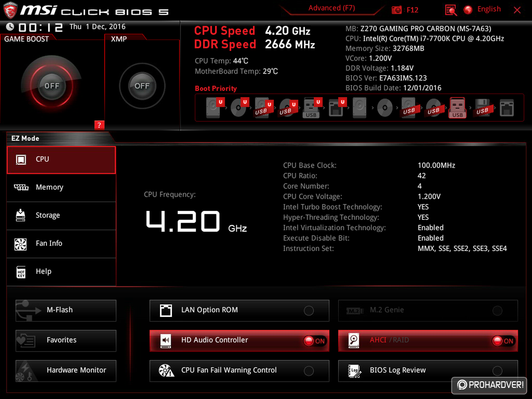Click the CPU Ratio value 42
This screenshot has height=399, width=532.
click(x=422, y=176)
